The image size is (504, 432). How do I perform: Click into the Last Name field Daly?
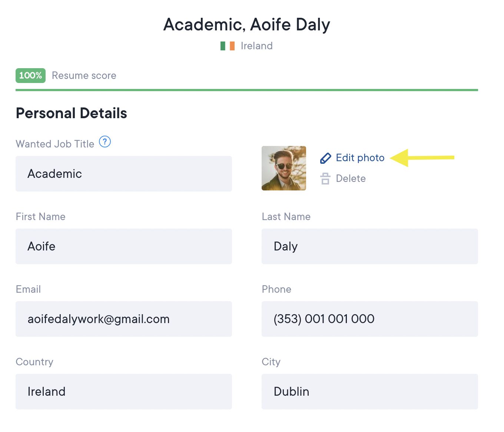pyautogui.click(x=369, y=246)
